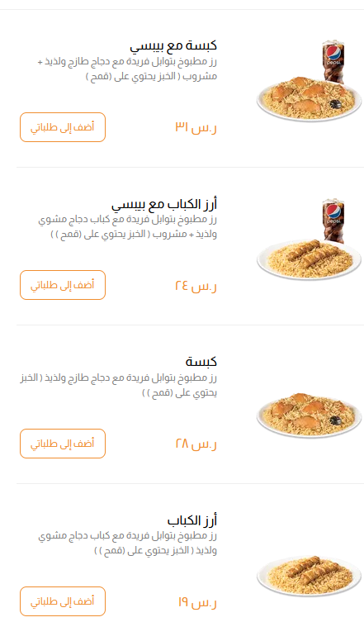
Task: Click the description under the last أرز الكباب
Action: [127, 543]
